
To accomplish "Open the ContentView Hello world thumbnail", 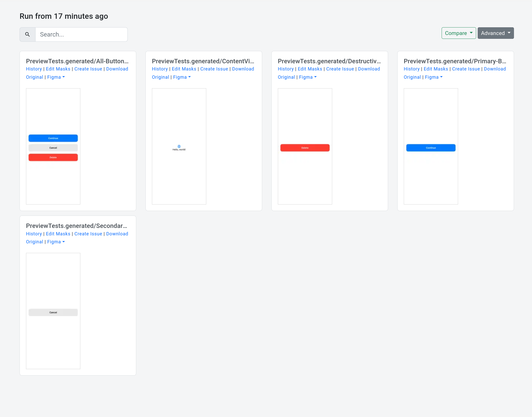I will pos(179,146).
